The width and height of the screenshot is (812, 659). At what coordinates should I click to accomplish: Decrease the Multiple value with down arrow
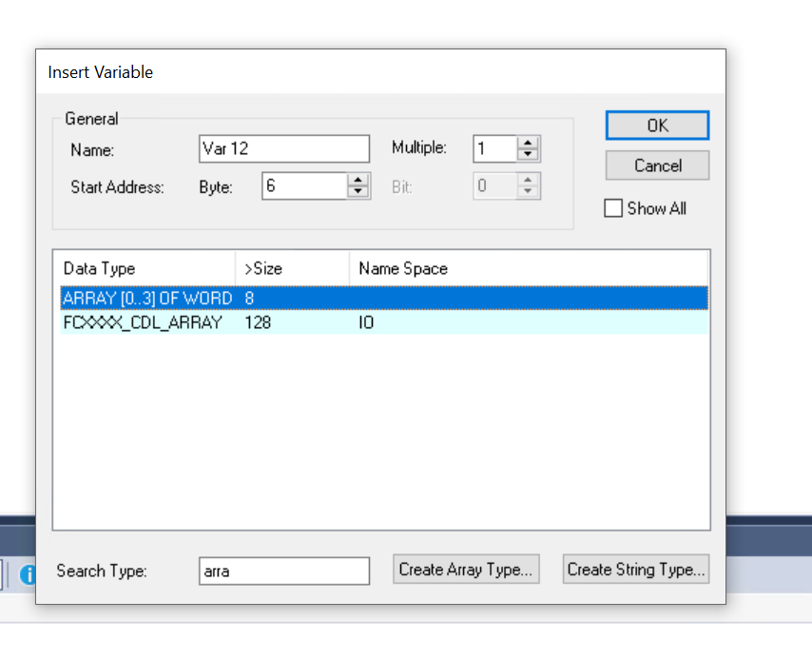[528, 154]
